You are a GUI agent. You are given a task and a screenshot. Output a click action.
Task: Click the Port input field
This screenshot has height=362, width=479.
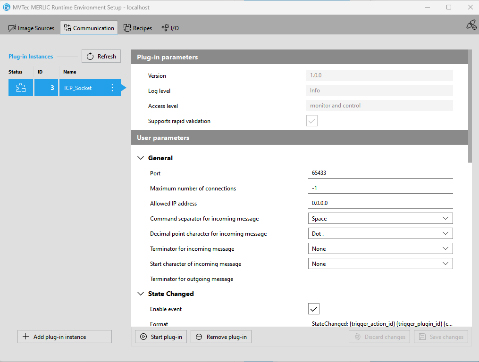click(x=380, y=173)
